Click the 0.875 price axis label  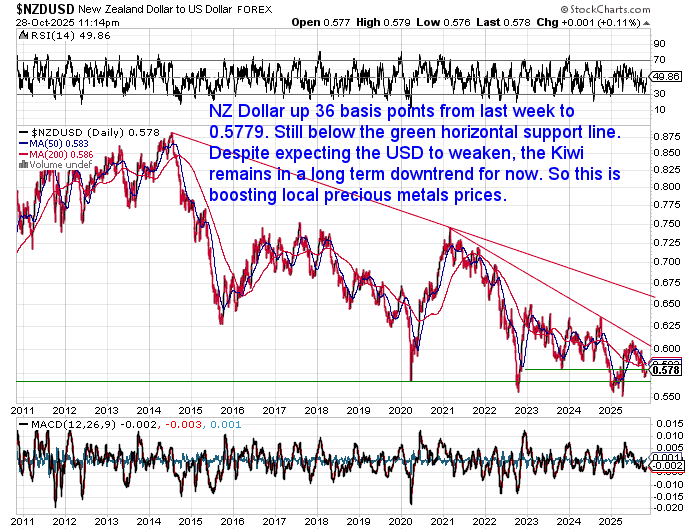point(667,137)
